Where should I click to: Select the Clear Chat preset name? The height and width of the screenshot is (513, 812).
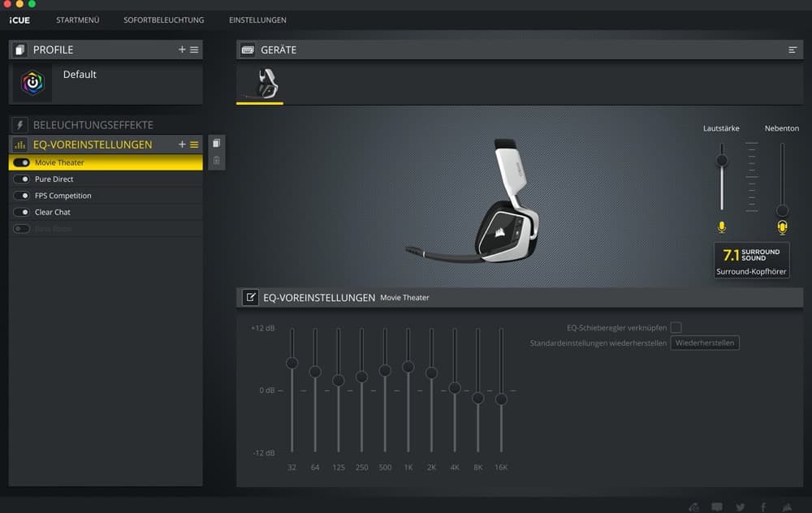[x=52, y=212]
